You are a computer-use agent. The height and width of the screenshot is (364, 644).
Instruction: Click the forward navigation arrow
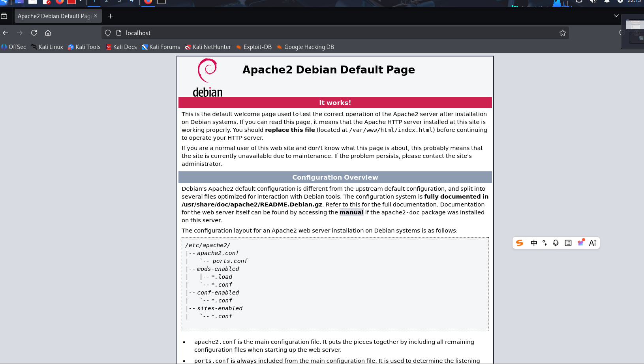pyautogui.click(x=20, y=33)
